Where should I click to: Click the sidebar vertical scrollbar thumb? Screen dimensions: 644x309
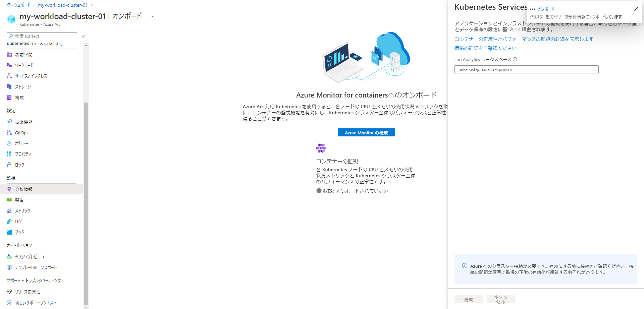pyautogui.click(x=86, y=203)
